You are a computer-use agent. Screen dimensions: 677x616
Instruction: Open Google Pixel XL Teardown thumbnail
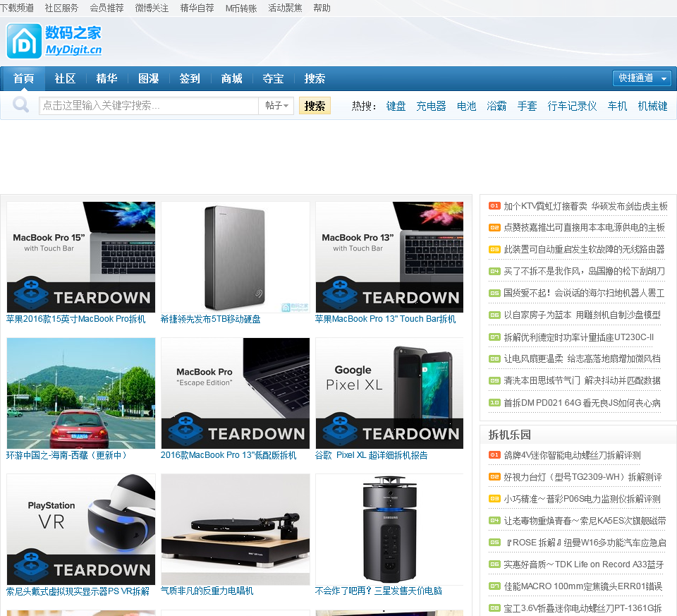click(x=389, y=393)
